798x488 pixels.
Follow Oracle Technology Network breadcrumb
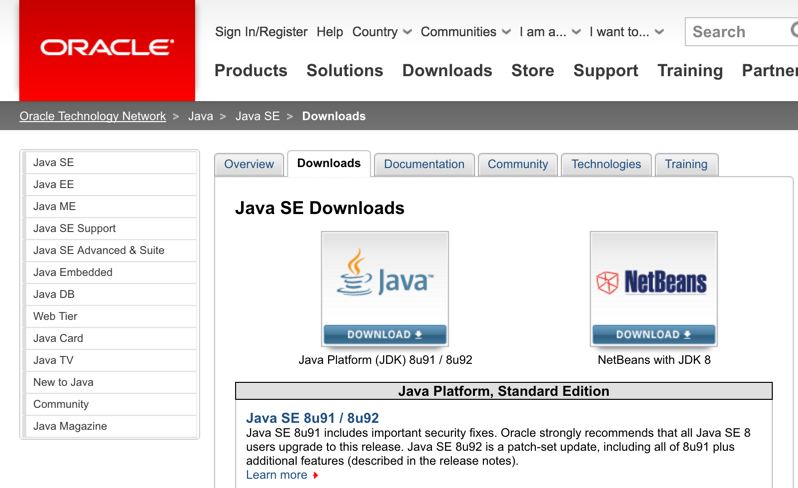93,116
